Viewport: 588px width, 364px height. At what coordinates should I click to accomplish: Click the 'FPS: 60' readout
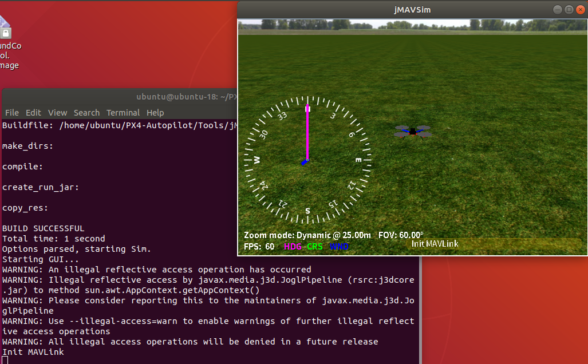(259, 247)
